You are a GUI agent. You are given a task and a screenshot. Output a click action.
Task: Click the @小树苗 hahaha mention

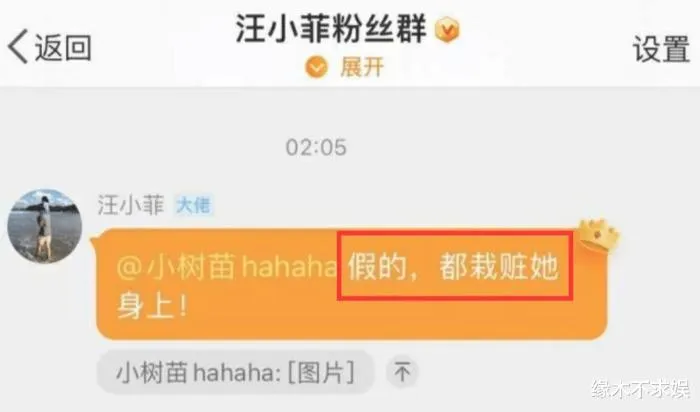pos(226,268)
